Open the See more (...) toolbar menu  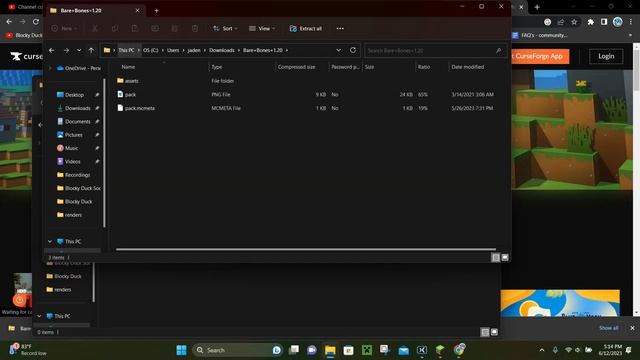tap(340, 28)
